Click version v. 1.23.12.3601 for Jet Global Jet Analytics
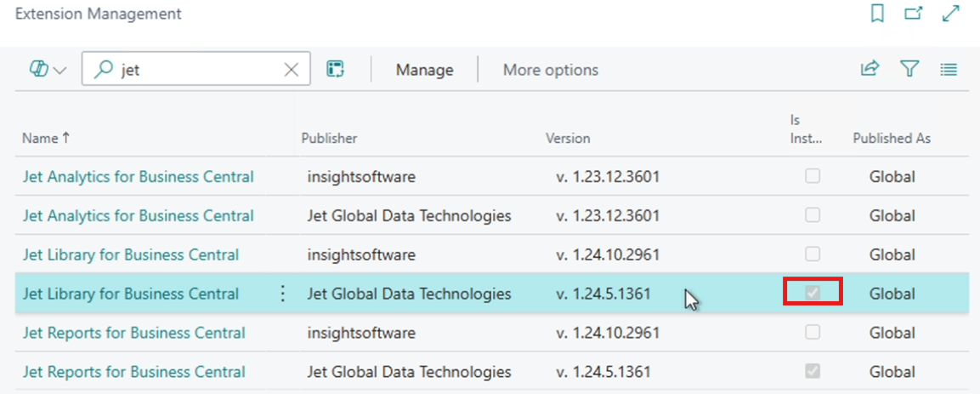This screenshot has width=980, height=394. [x=608, y=216]
